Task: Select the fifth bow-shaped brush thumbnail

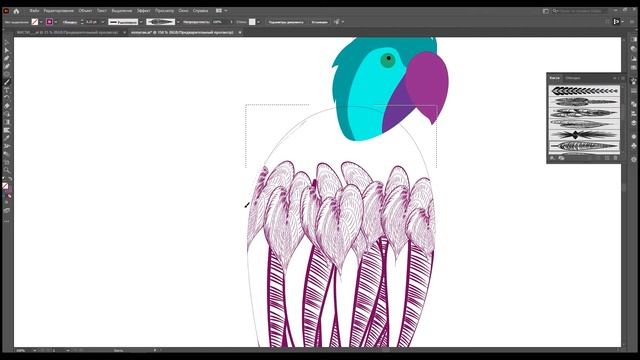Action: pos(584,135)
